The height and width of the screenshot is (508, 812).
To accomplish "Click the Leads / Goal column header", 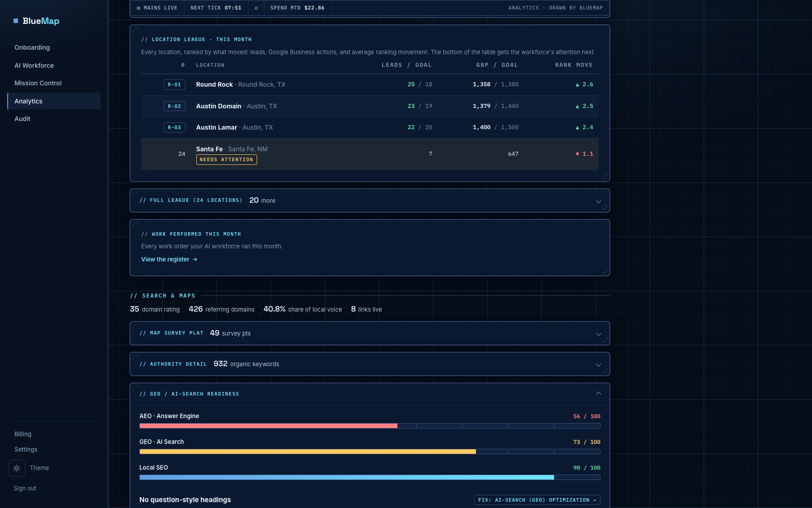I will pyautogui.click(x=406, y=65).
